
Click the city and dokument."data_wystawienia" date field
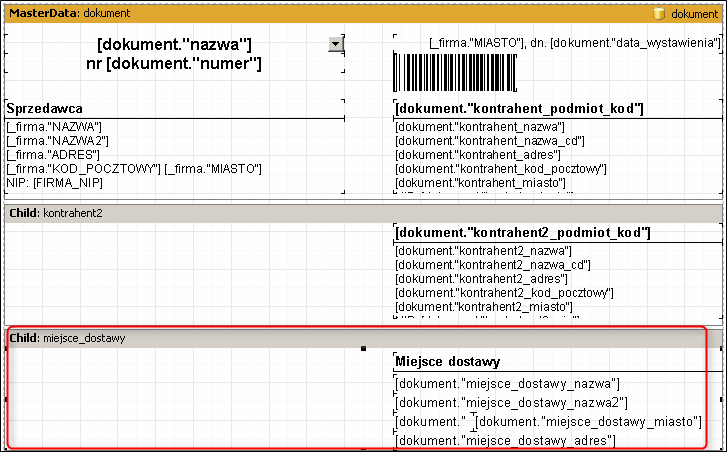(574, 43)
